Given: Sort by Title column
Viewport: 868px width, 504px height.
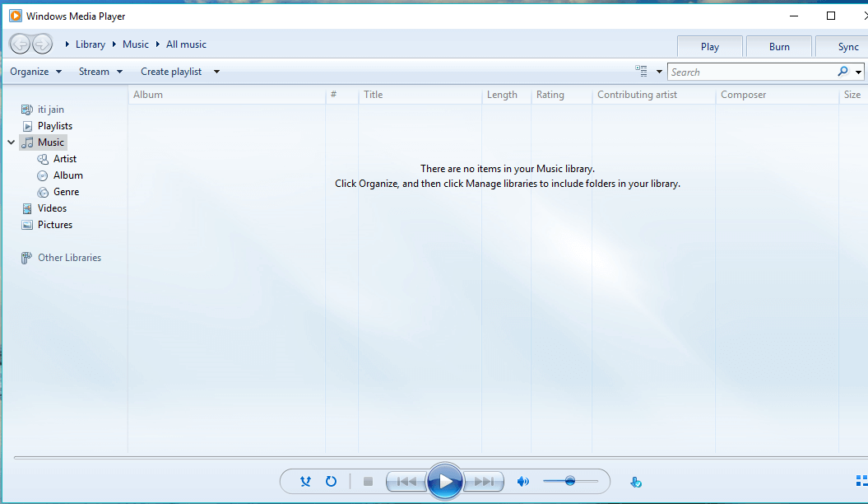Looking at the screenshot, I should click(x=420, y=95).
